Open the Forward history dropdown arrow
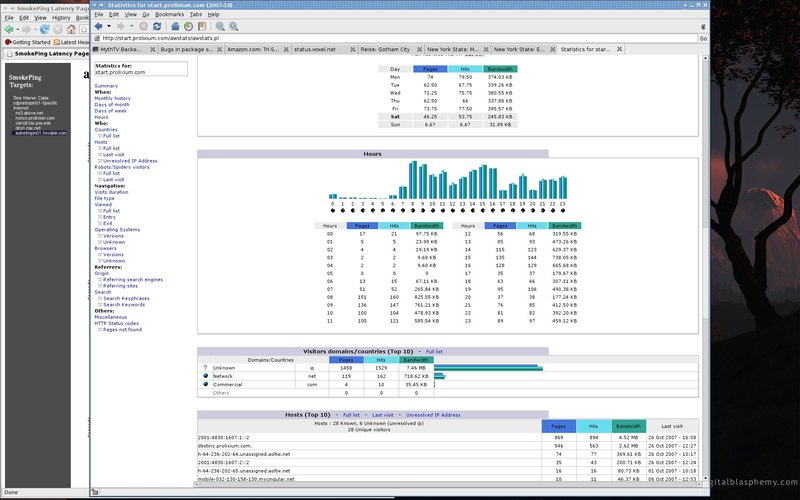Image resolution: width=800 pixels, height=500 pixels. 131,26
